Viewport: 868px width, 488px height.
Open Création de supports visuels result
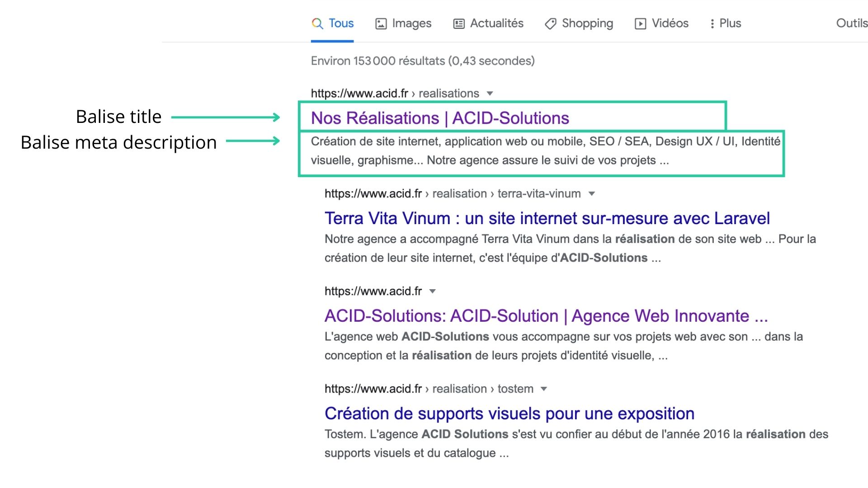click(x=509, y=414)
